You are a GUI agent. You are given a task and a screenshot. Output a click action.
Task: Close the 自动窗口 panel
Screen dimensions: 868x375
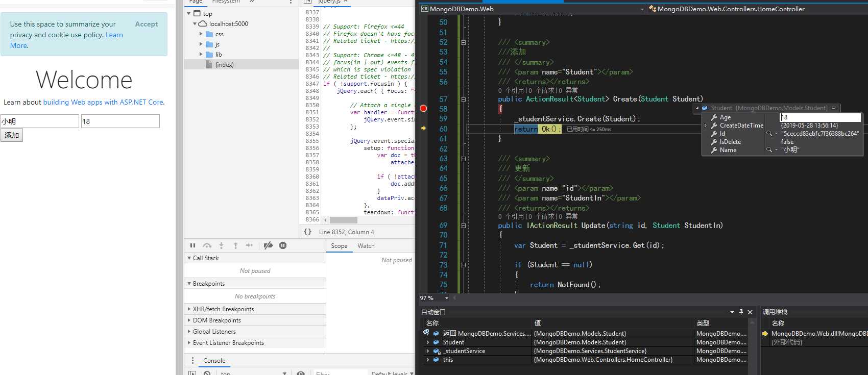pos(750,312)
